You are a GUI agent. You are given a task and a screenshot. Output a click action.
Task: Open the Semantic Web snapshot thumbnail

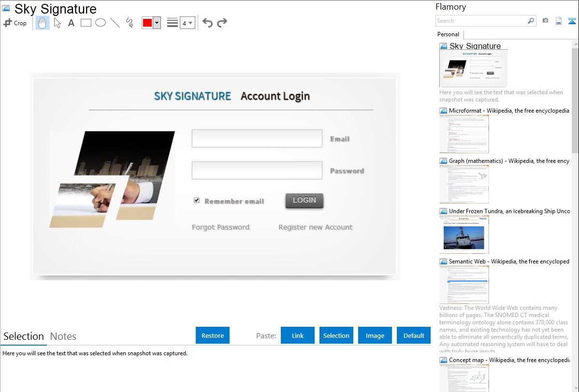click(464, 285)
